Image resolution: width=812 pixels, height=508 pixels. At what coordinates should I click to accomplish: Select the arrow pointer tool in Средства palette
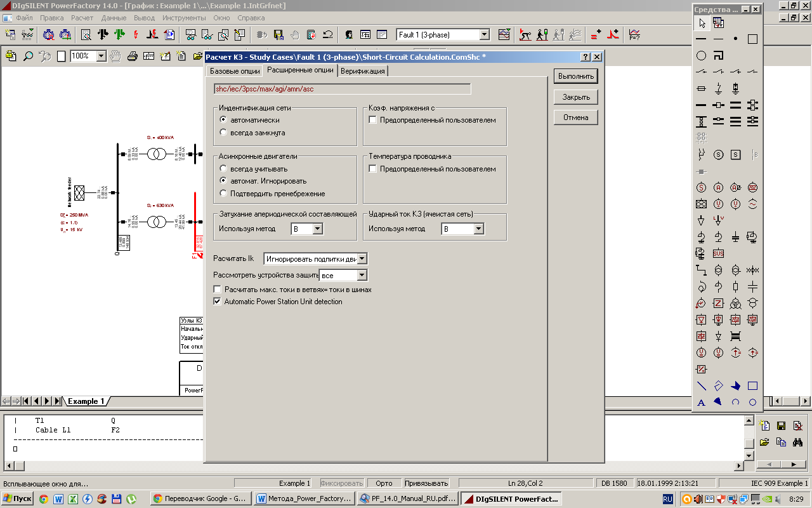[701, 23]
